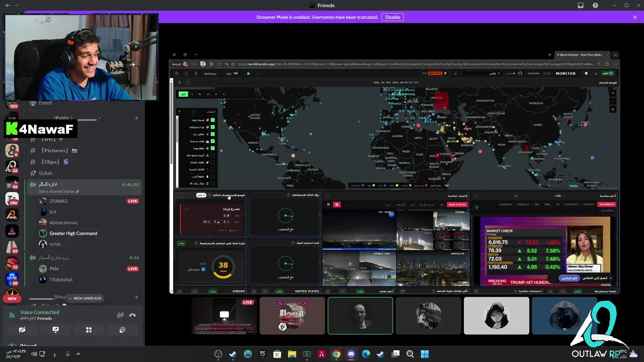Select IRAN ATTACKS webcams tab
Screen dimensions: 644x362
457,205
